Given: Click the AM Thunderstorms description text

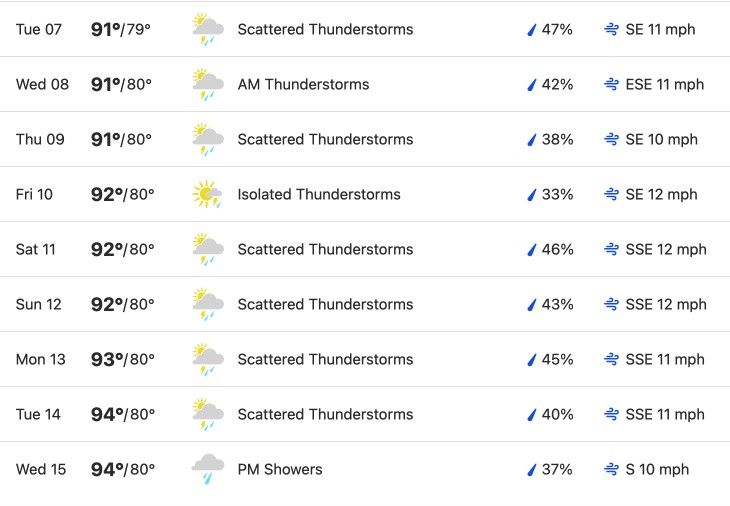Looking at the screenshot, I should [304, 84].
